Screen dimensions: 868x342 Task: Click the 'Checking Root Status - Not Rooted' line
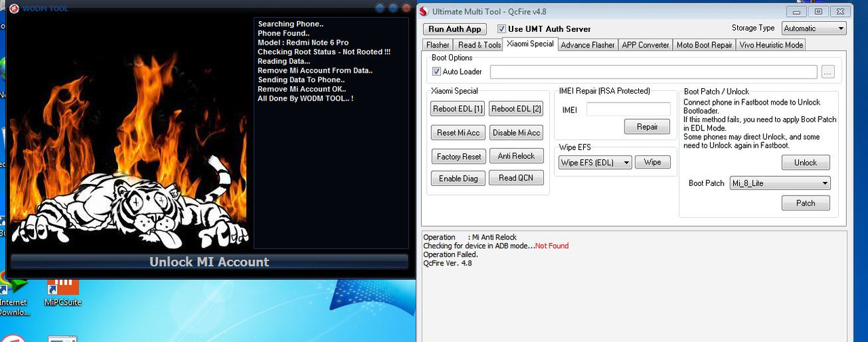tap(324, 52)
